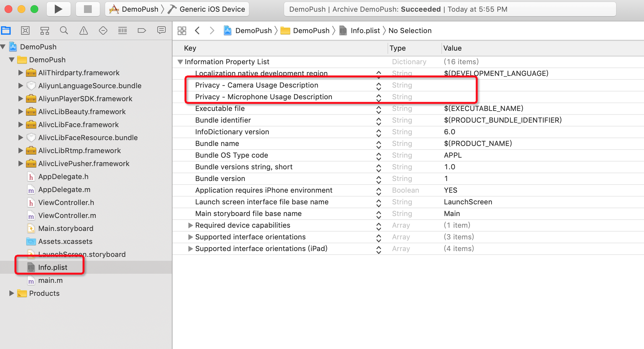Click the Key column header
Image resolution: width=644 pixels, height=349 pixels.
280,48
